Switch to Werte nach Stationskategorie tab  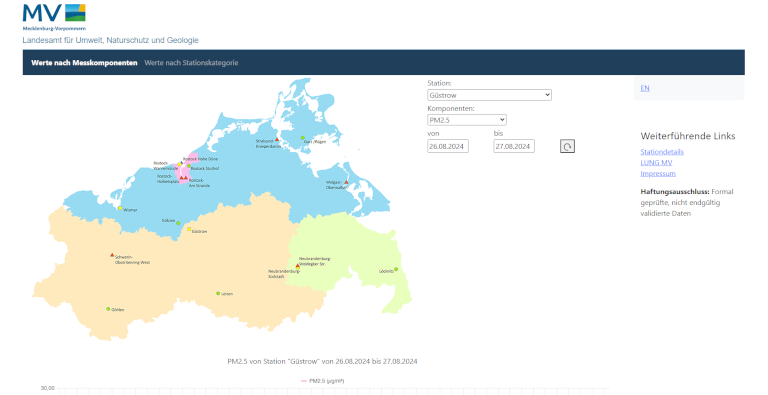pyautogui.click(x=191, y=63)
